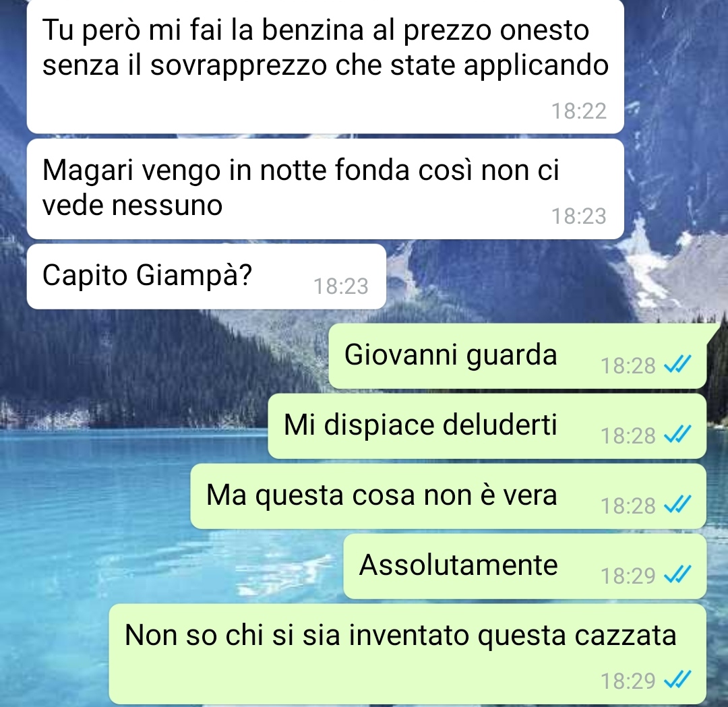Select the 'Mi dispiace deluderti' bubble

click(x=487, y=426)
